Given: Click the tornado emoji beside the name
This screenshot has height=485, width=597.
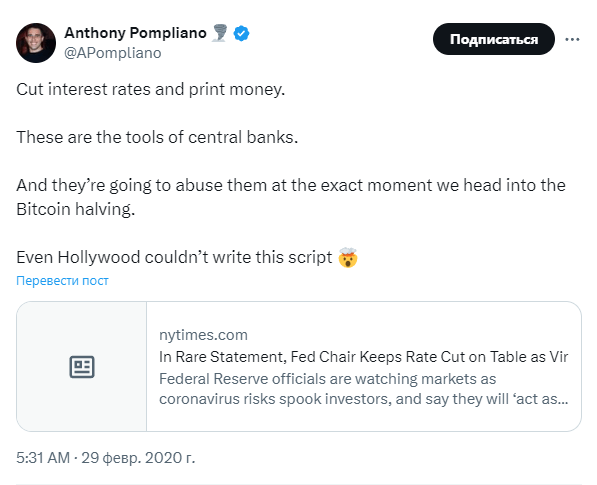Looking at the screenshot, I should coord(220,33).
